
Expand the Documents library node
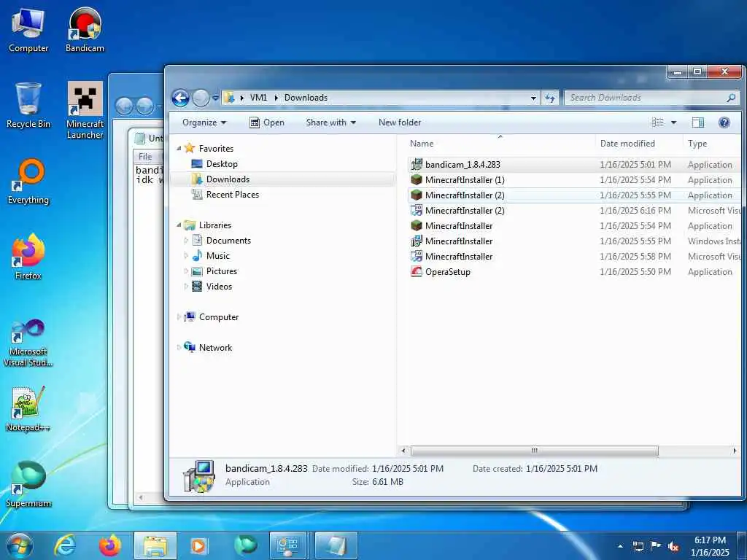click(186, 241)
